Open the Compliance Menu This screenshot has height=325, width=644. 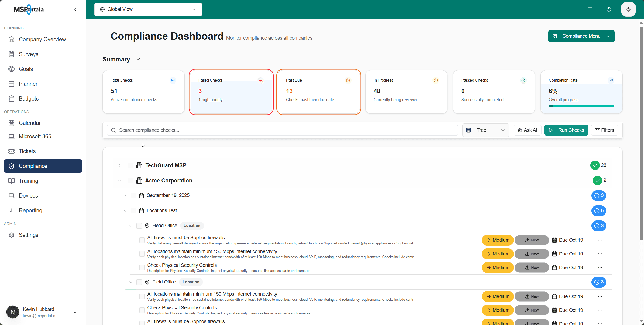[x=581, y=36]
